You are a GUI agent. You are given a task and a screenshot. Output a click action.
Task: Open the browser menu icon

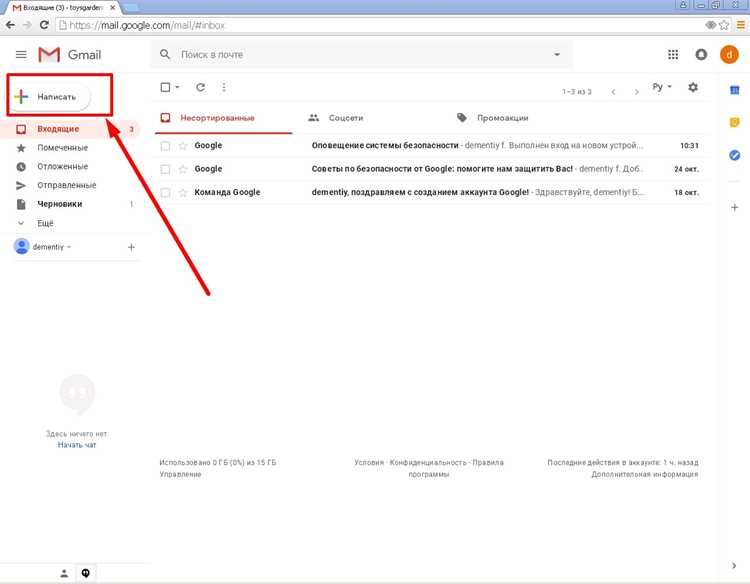(x=740, y=25)
